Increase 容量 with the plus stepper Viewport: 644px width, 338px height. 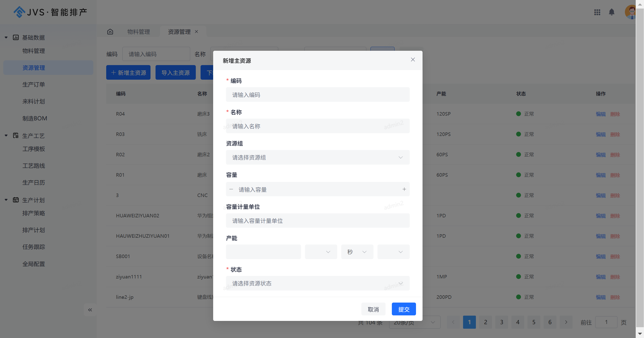(404, 189)
